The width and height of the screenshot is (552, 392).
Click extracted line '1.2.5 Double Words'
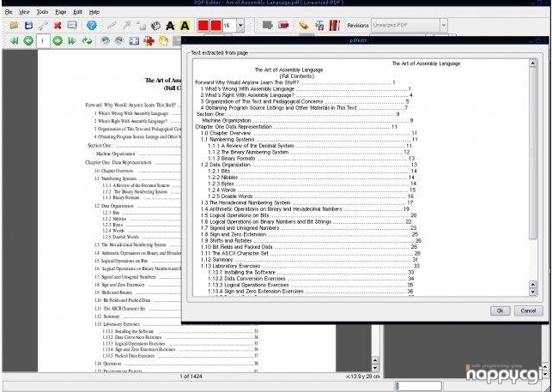(x=230, y=196)
